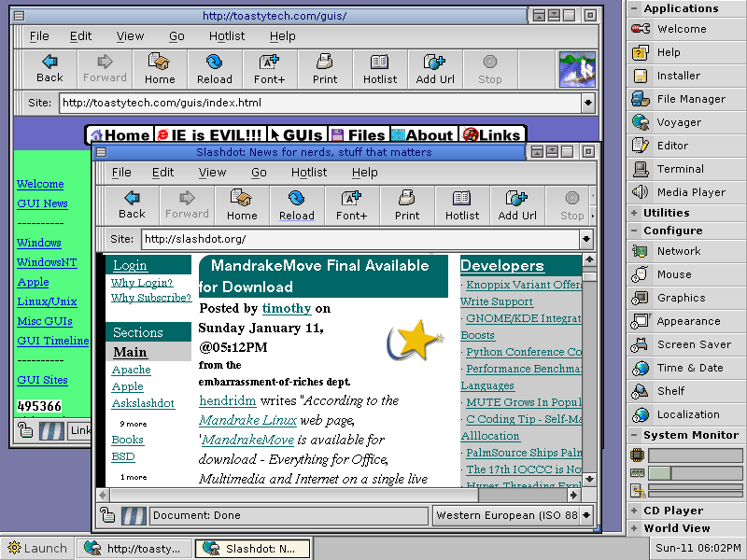
Task: Click Home icon in toastytech browser toolbar
Action: coord(160,69)
